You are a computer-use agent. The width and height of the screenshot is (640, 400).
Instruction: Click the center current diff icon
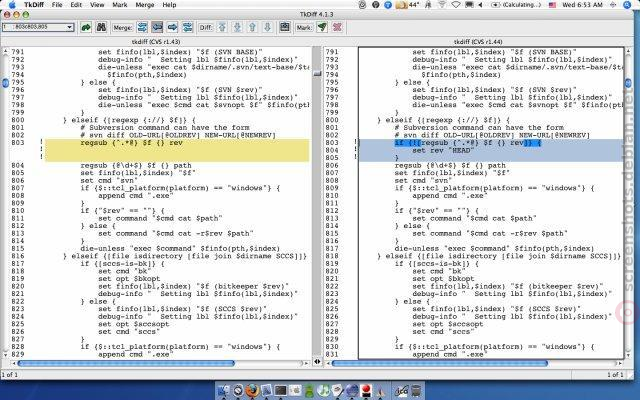pyautogui.click(x=285, y=27)
